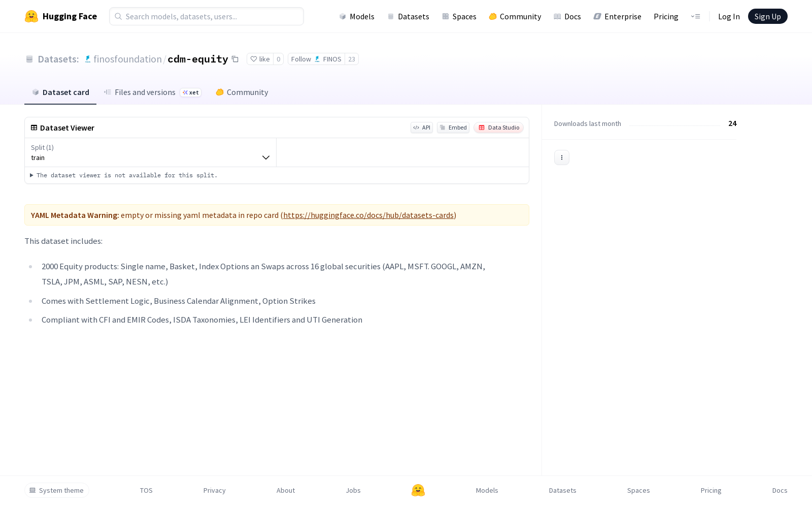The height and width of the screenshot is (508, 812).
Task: Open Pricing in top navigation
Action: (x=666, y=16)
